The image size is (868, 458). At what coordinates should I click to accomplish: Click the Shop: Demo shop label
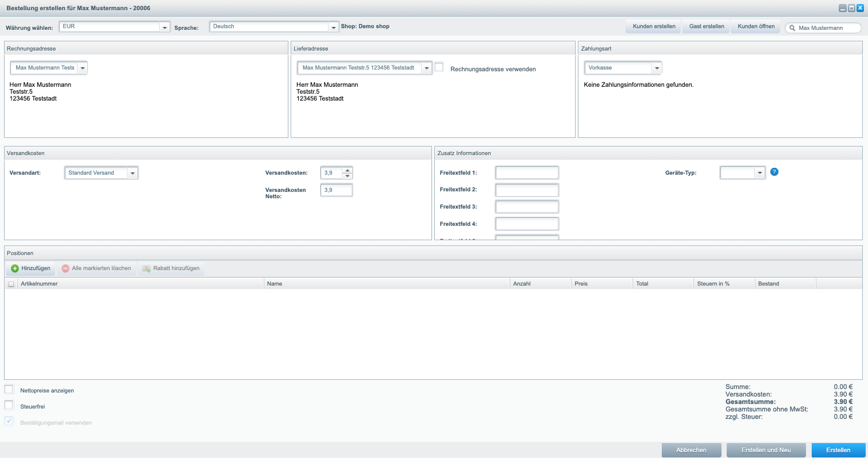pyautogui.click(x=365, y=26)
